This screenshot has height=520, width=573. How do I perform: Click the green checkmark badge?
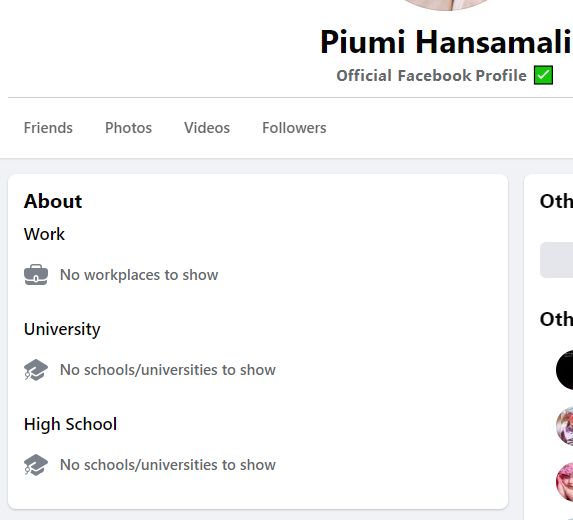coord(543,75)
